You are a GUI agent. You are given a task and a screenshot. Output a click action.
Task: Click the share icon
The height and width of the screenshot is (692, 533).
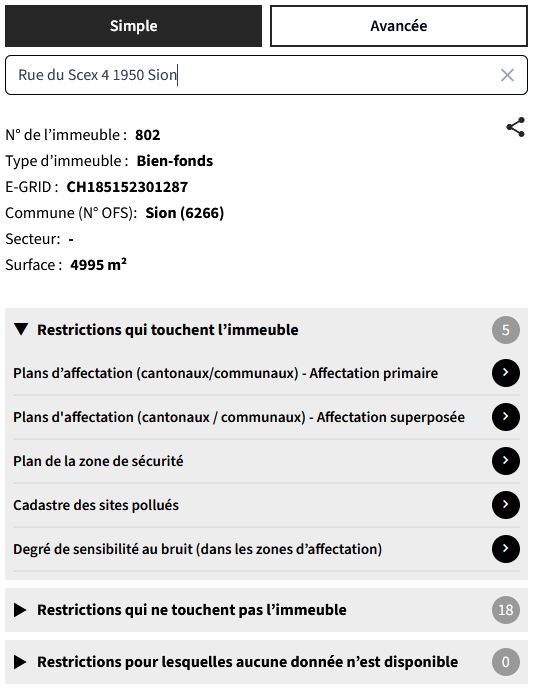515,127
